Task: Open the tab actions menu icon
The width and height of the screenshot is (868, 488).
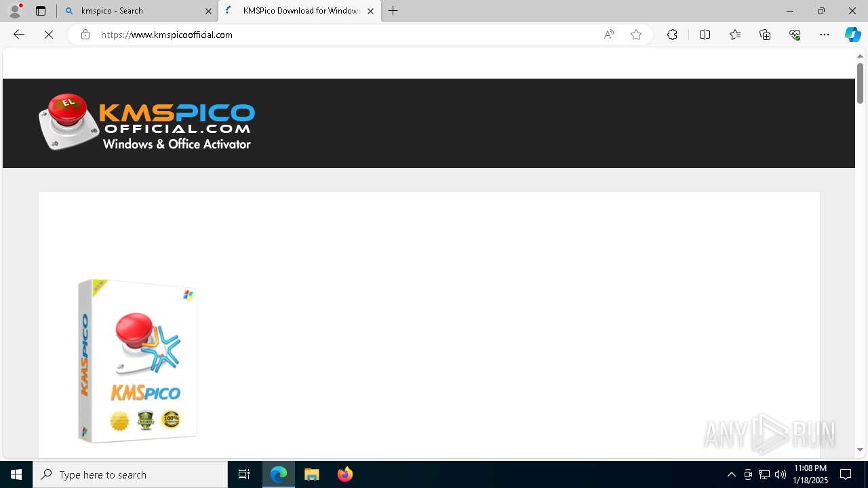Action: click(x=41, y=11)
